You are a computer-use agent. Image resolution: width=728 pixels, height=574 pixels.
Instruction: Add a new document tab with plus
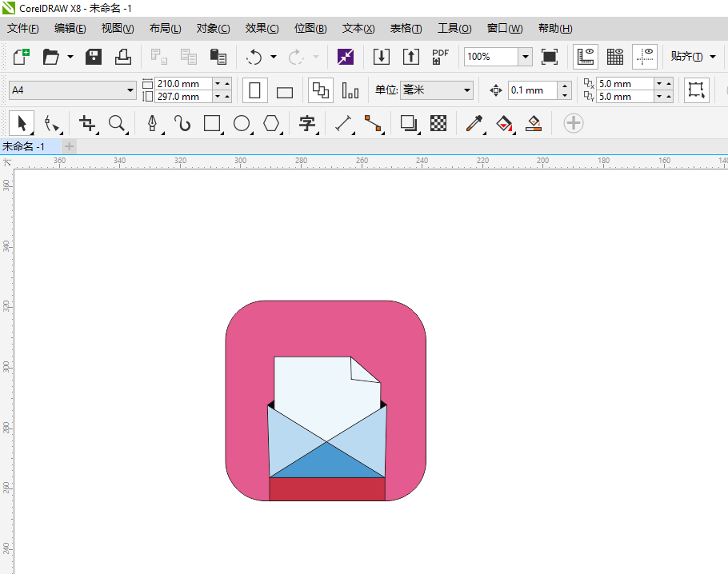point(69,146)
